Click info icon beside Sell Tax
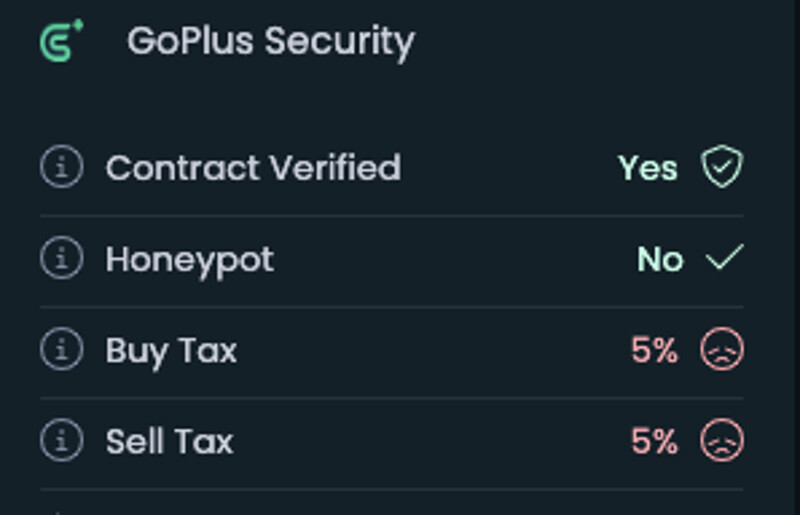 [x=61, y=441]
